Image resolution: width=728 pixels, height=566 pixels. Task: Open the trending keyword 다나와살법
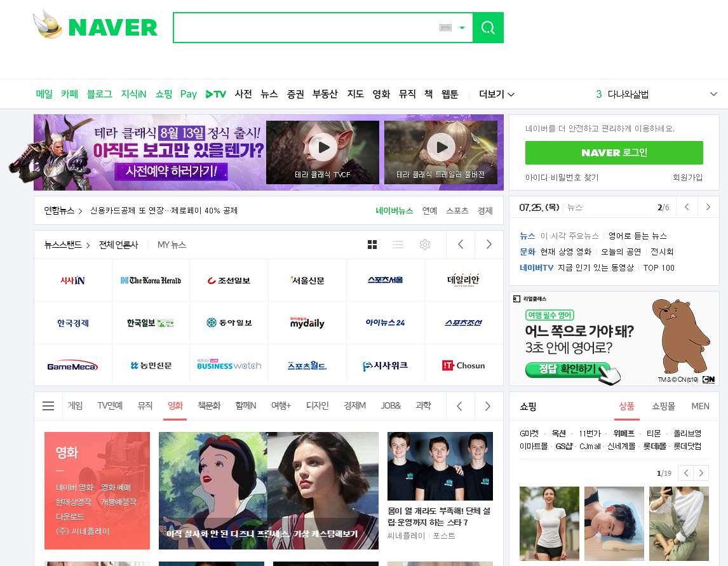point(628,94)
